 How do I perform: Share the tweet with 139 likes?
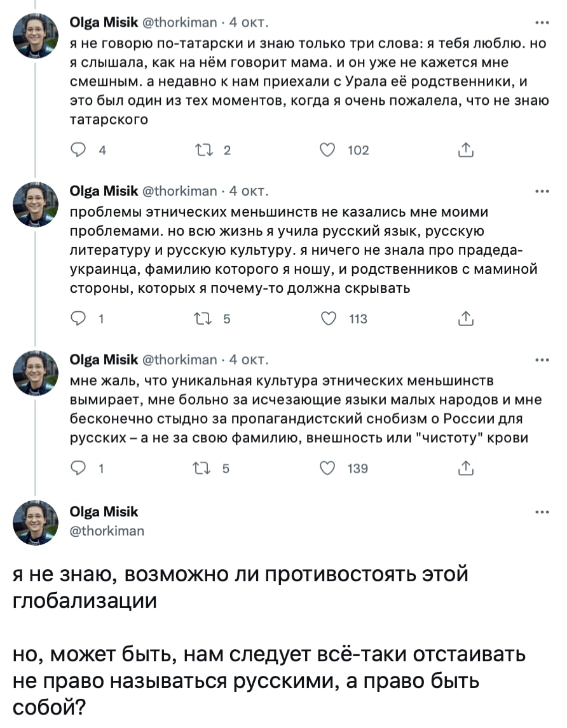click(x=465, y=468)
